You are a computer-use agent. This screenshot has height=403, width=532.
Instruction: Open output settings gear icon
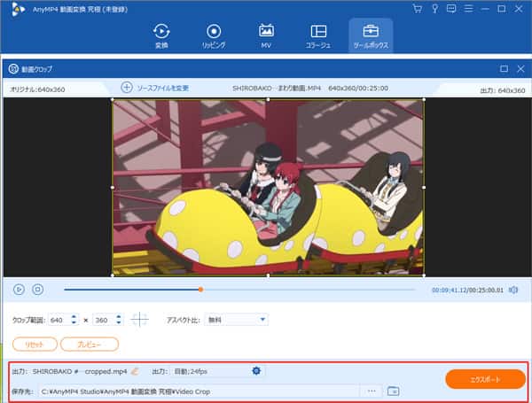(256, 371)
